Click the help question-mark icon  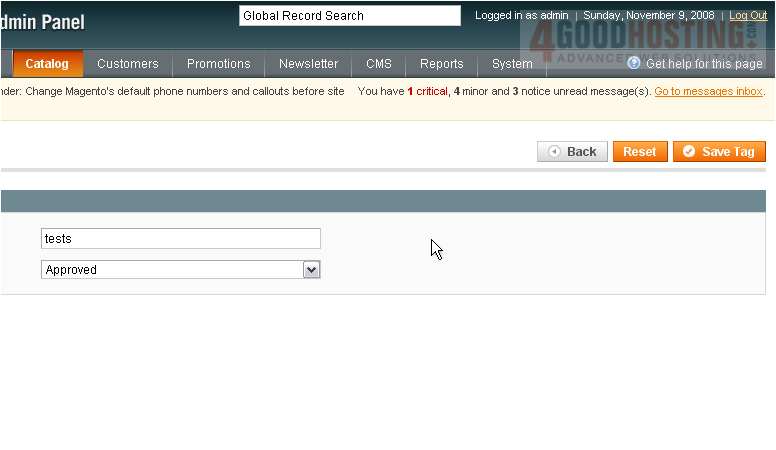(634, 64)
